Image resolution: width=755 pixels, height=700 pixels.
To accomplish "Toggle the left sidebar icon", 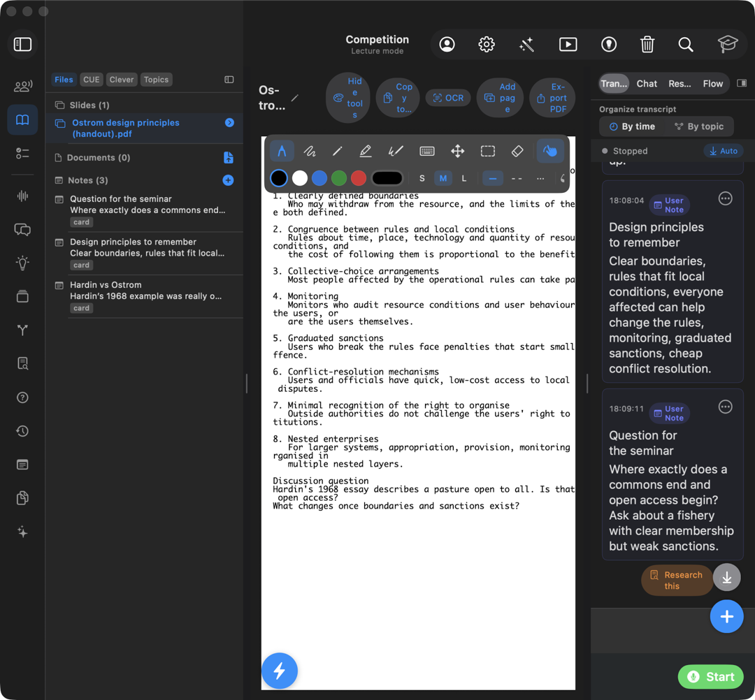I will (22, 44).
